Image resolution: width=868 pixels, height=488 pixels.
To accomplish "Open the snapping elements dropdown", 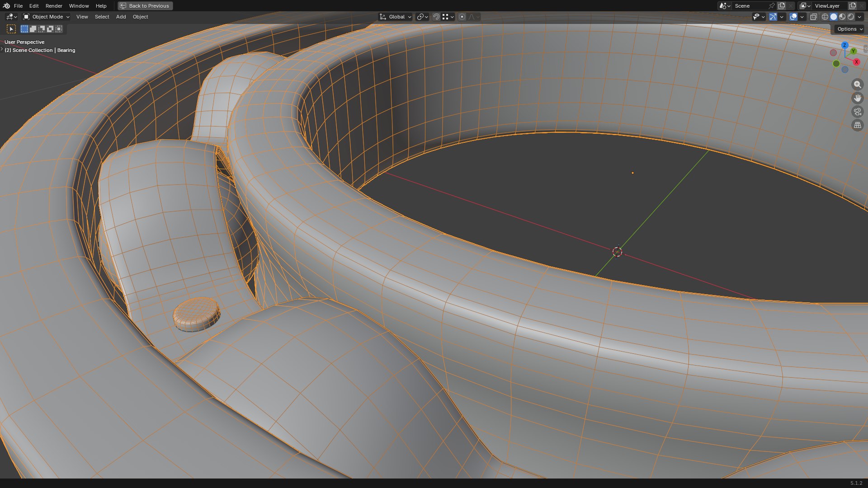I will coord(448,17).
